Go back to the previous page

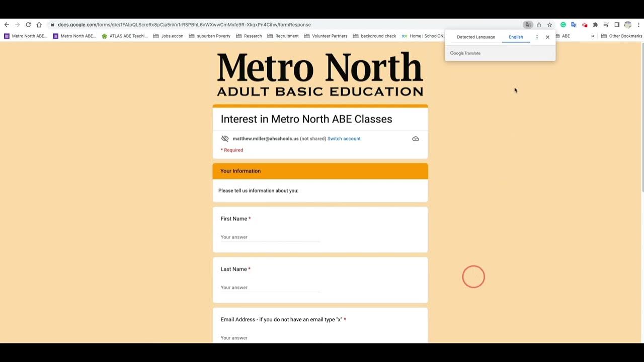(x=7, y=25)
